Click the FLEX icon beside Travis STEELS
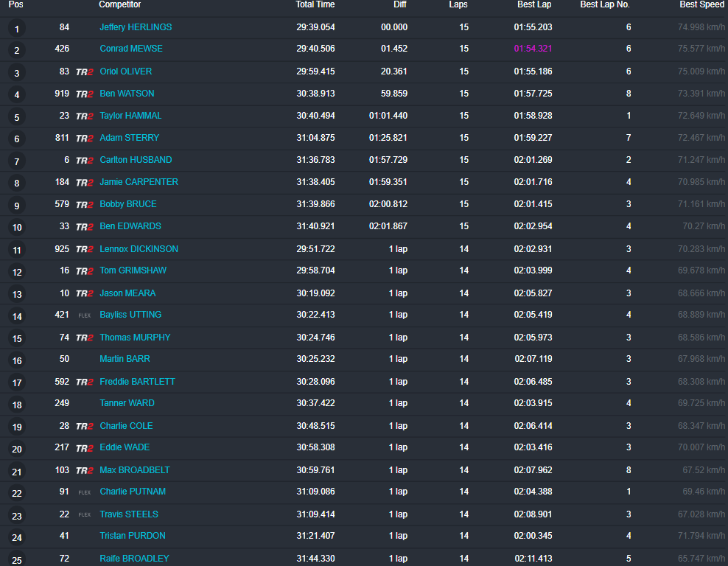The image size is (728, 566). [85, 514]
